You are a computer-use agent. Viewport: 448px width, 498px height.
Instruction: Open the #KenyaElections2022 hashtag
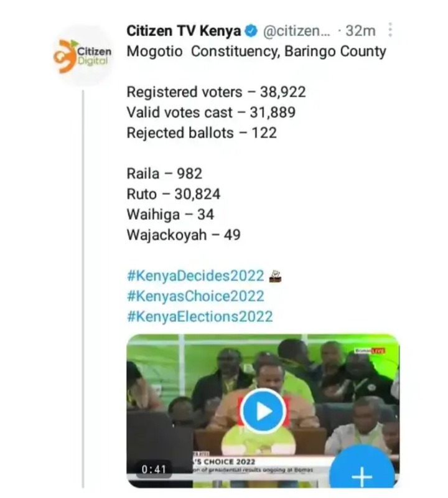200,317
